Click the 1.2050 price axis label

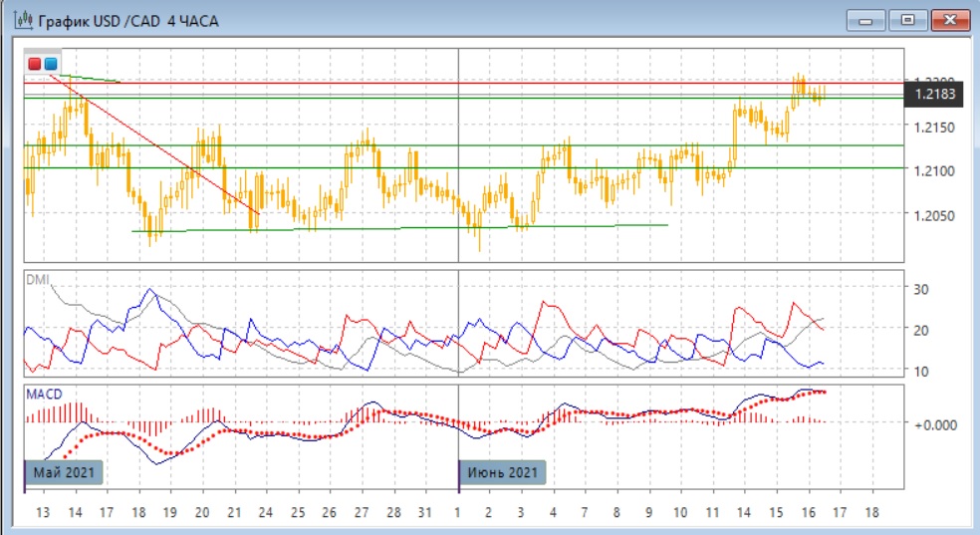pos(934,215)
